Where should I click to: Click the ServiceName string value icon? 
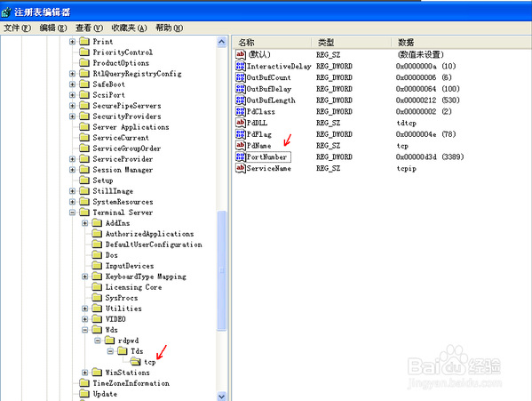coord(240,168)
